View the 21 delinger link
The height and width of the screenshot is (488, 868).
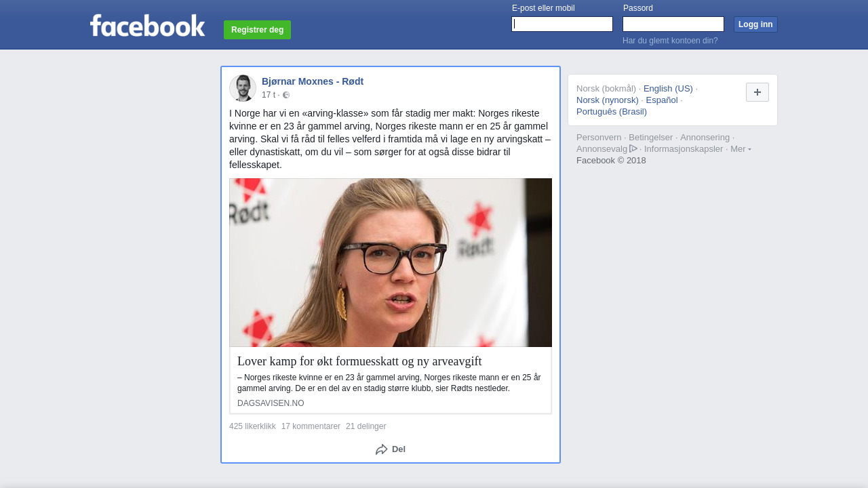click(x=366, y=426)
